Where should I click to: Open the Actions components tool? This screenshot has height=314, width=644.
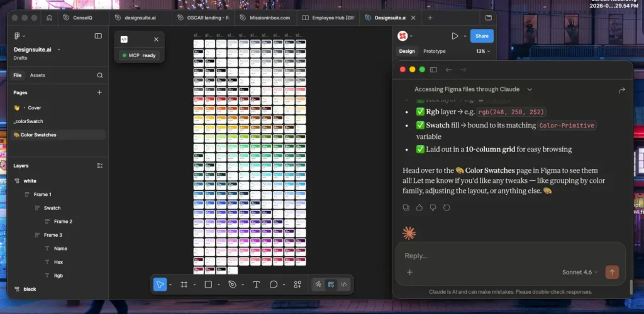click(x=297, y=284)
